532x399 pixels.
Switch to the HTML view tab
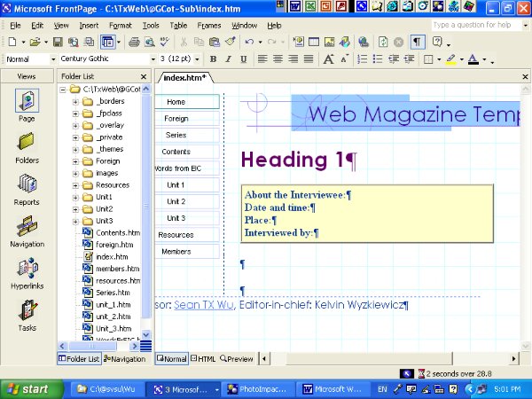(203, 359)
